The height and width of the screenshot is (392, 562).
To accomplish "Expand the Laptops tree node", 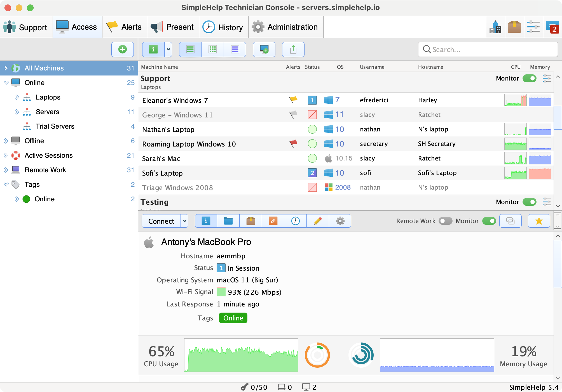I will (17, 97).
